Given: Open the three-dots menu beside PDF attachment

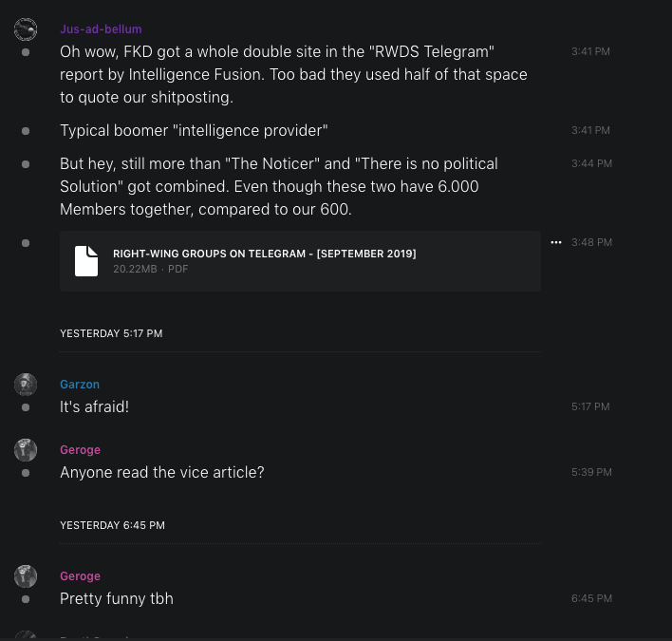Looking at the screenshot, I should coord(556,243).
